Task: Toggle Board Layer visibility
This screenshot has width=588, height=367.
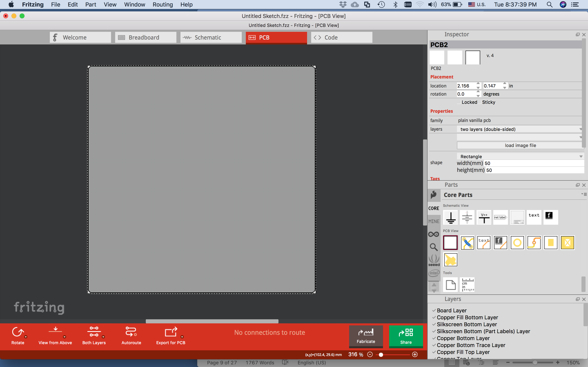Action: 434,311
